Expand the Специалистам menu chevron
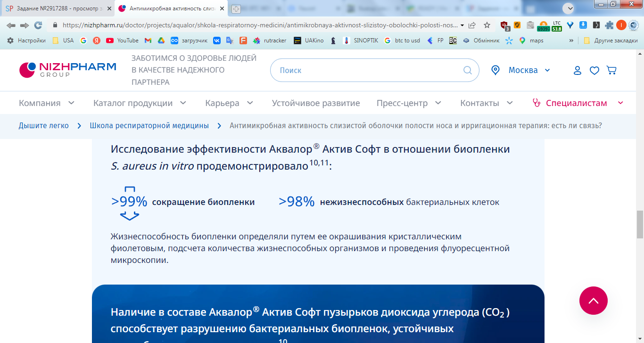This screenshot has width=644, height=343. (x=620, y=103)
